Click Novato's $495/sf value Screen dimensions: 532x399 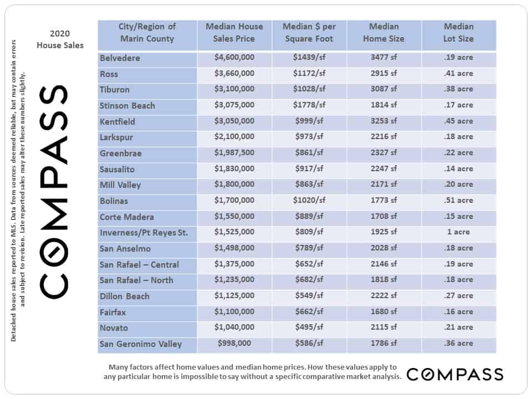[309, 328]
